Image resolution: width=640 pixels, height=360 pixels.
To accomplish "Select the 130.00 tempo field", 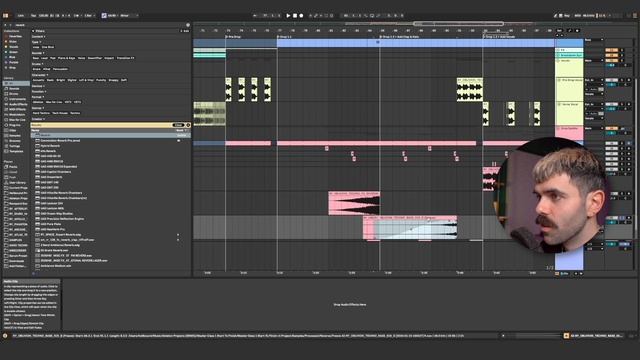I will click(x=43, y=16).
